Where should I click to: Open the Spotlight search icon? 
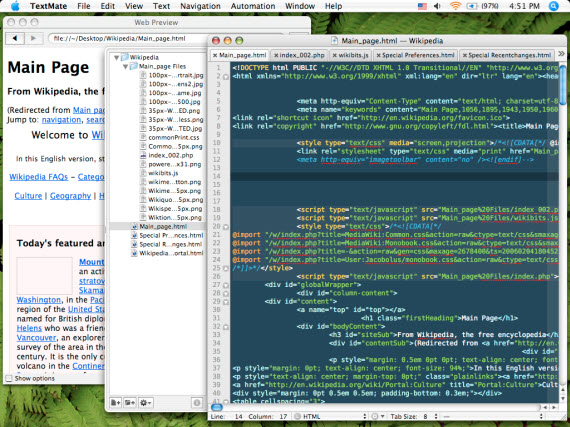[553, 6]
